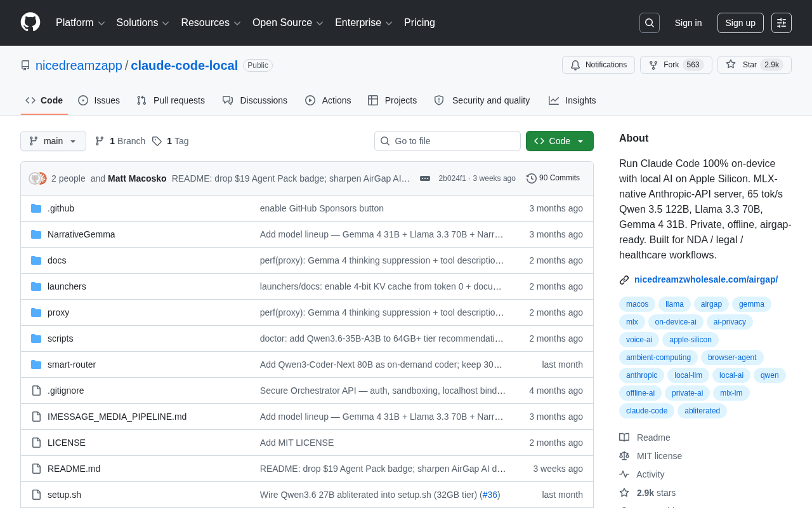The height and width of the screenshot is (508, 812).
Task: Click the Activity pulse icon
Action: 624,474
